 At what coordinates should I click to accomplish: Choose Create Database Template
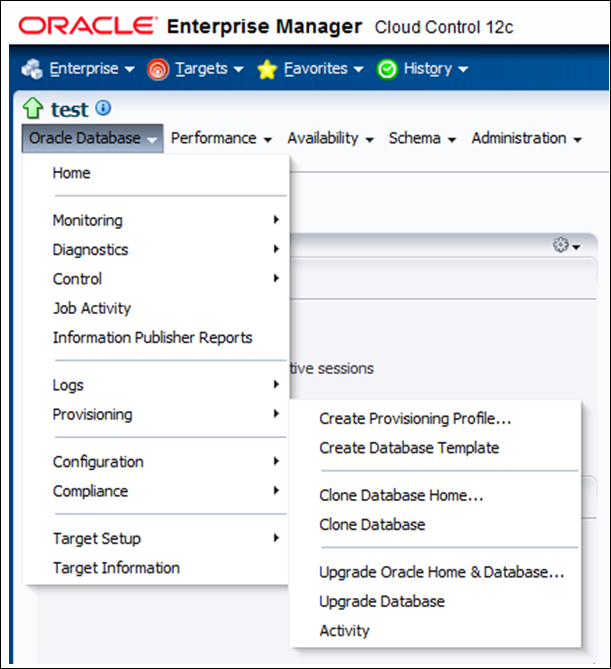[435, 448]
